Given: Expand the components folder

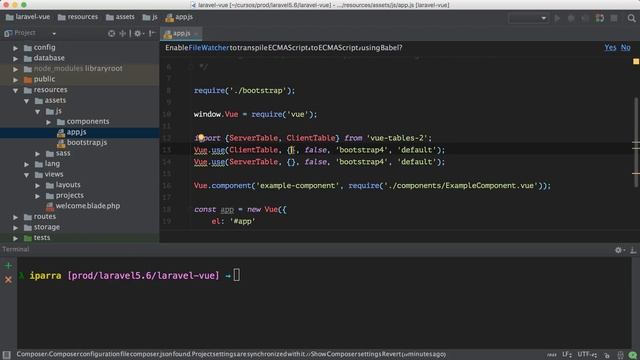Looking at the screenshot, I should [49, 122].
